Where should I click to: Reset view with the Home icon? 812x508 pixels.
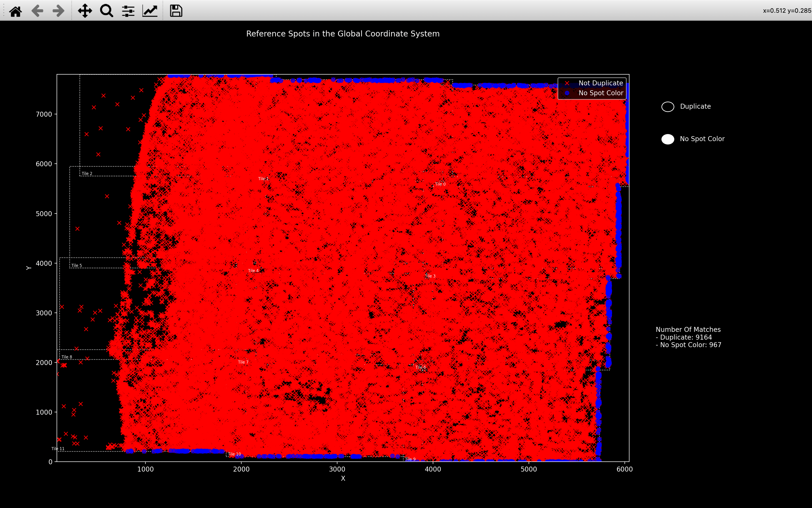click(x=16, y=11)
